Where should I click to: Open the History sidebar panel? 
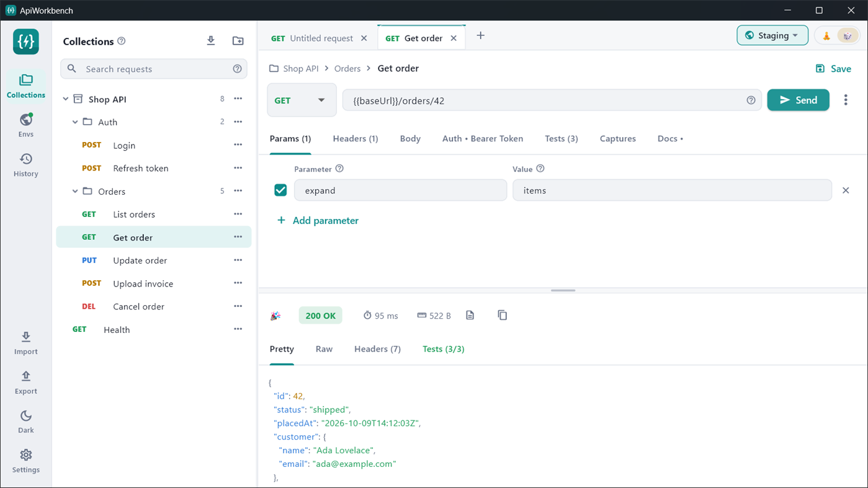tap(25, 165)
